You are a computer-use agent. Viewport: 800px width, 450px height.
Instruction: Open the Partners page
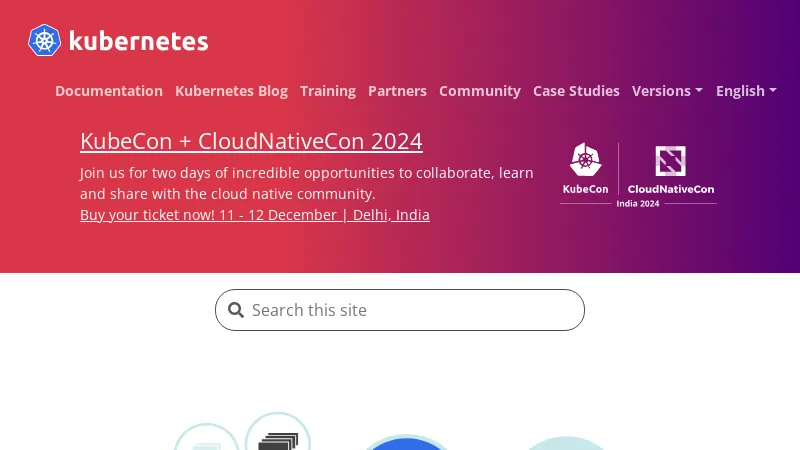[x=397, y=91]
